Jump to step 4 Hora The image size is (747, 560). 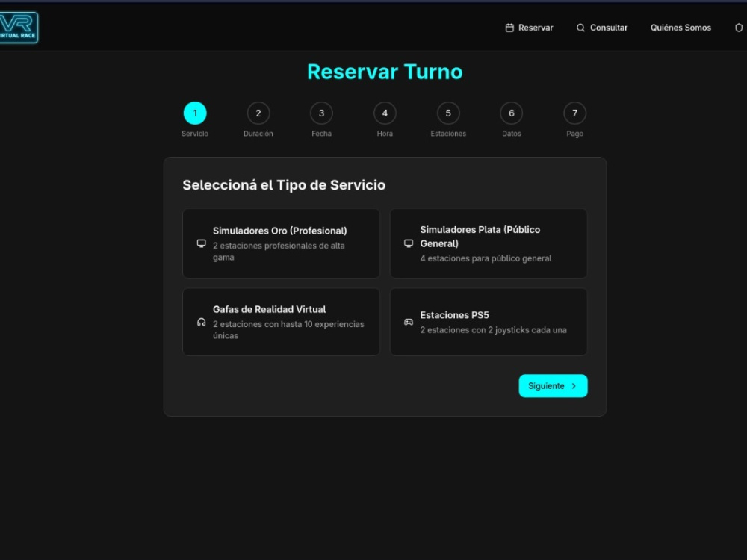tap(385, 113)
